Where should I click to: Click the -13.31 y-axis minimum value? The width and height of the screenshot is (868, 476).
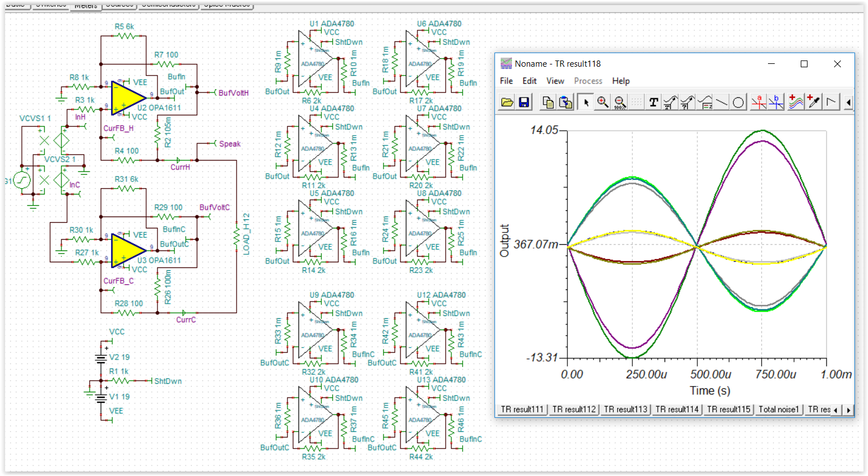click(x=542, y=357)
